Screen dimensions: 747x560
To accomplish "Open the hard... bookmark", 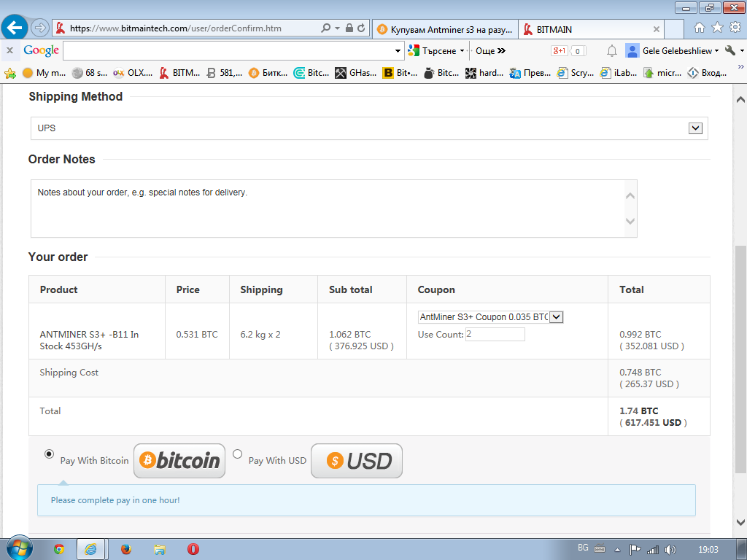I will pos(484,73).
